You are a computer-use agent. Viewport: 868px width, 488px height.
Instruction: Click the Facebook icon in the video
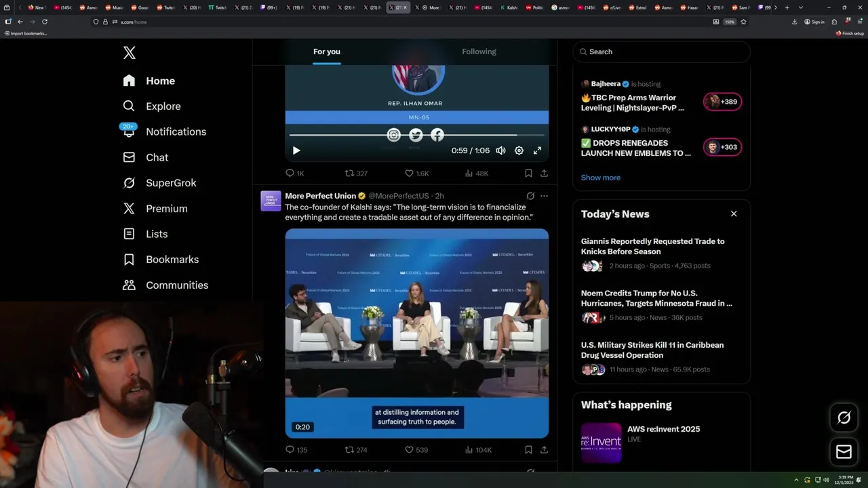437,135
